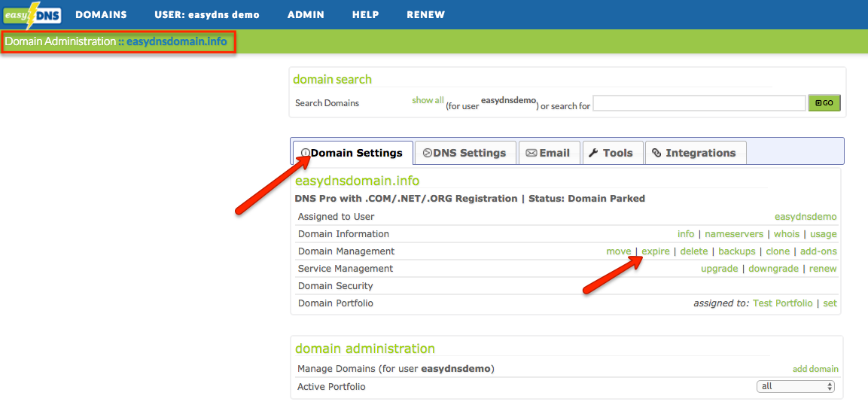Click the Domain Security row label

click(x=336, y=286)
